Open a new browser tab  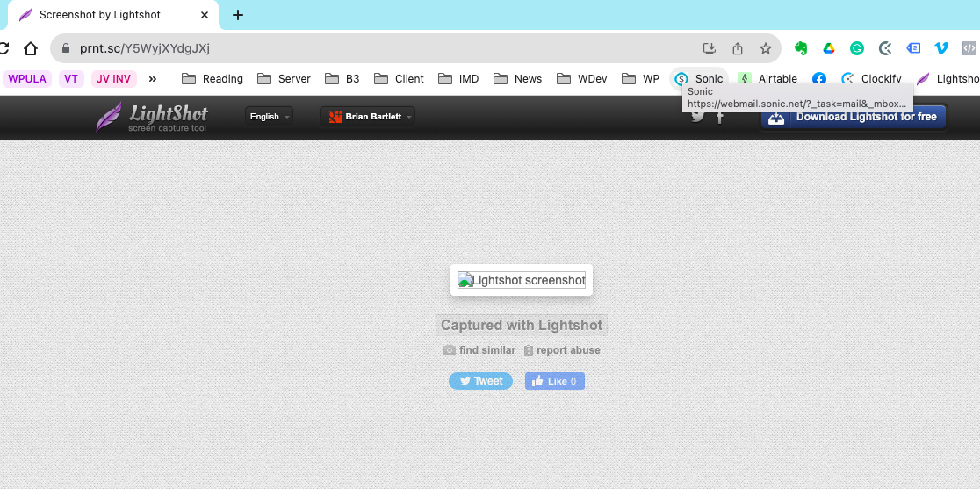(237, 15)
